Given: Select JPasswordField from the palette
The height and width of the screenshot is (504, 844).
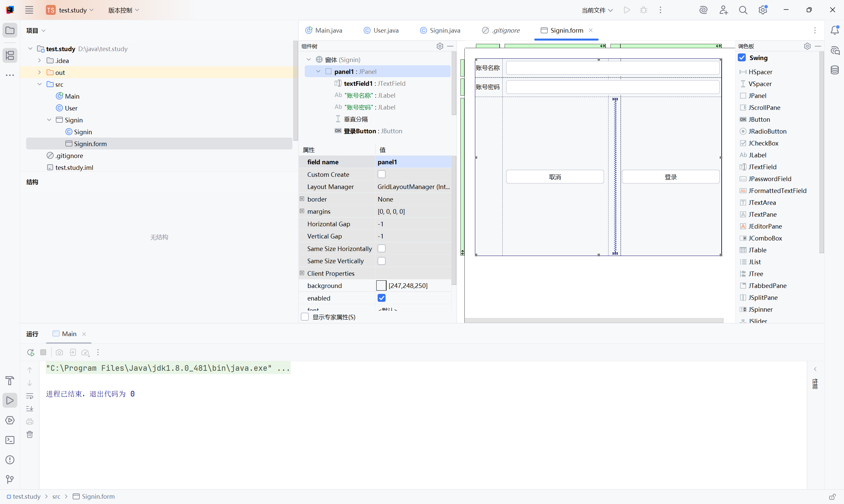Looking at the screenshot, I should point(770,179).
